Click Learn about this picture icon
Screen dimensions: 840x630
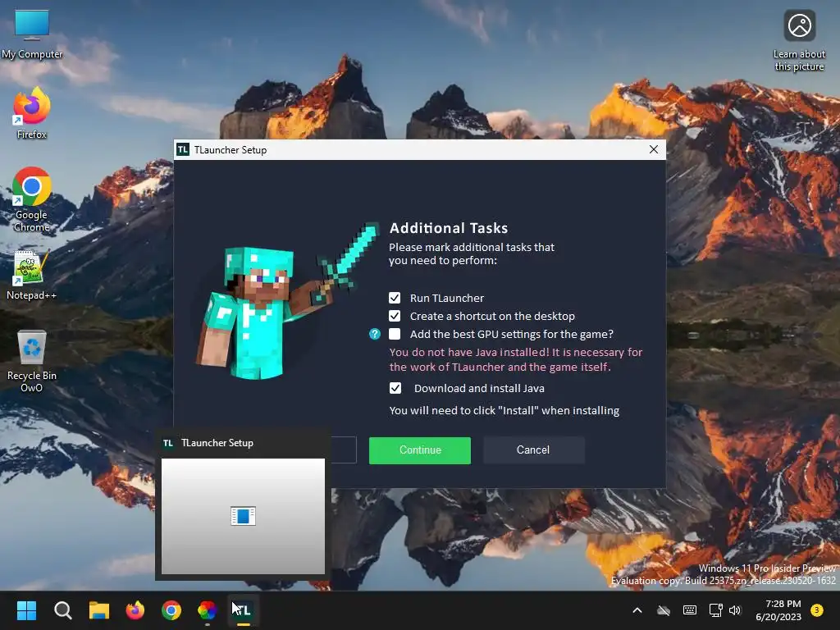(799, 41)
